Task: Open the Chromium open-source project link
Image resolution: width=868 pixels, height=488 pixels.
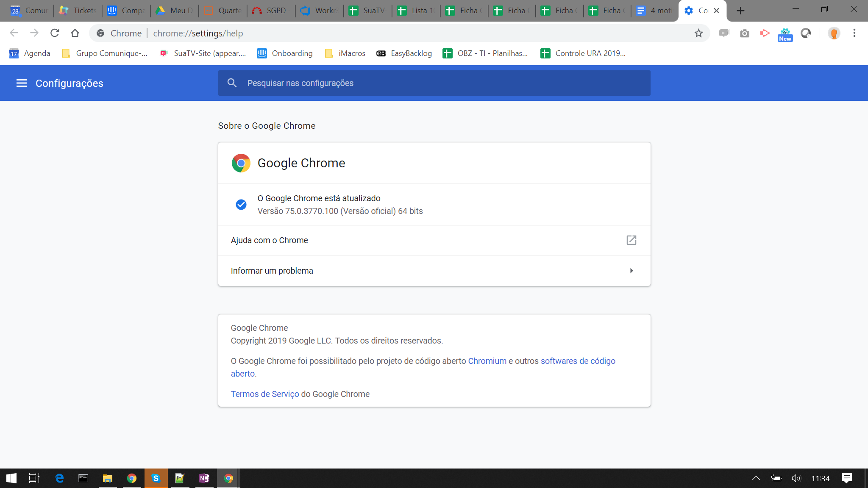Action: (487, 361)
